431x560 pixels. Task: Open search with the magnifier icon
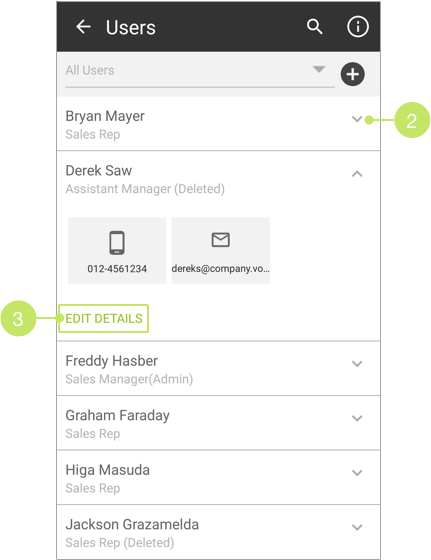click(315, 27)
